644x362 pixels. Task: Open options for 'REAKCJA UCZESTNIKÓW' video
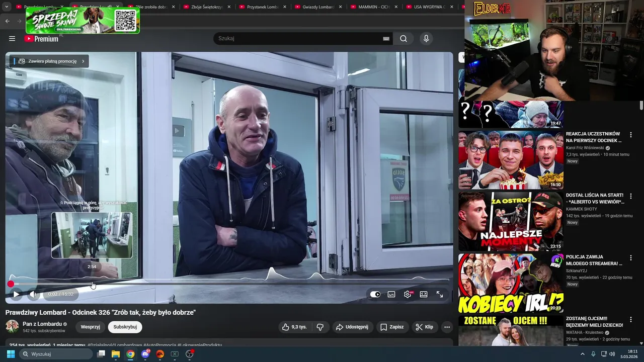click(631, 135)
